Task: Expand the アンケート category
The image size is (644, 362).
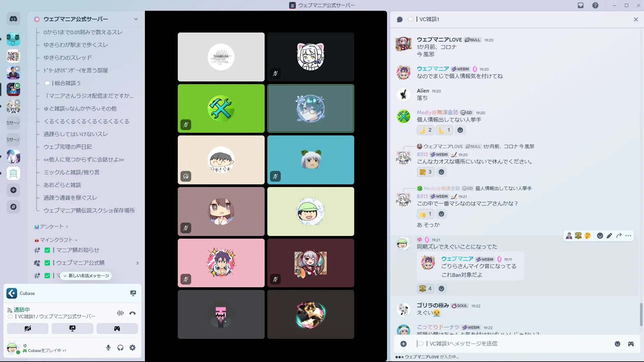Action: [x=52, y=227]
